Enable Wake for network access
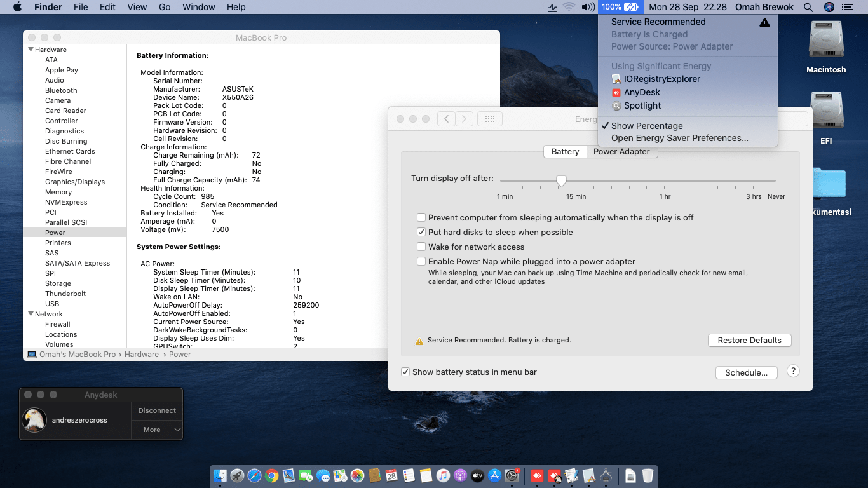Viewport: 868px width, 488px height. coord(421,247)
